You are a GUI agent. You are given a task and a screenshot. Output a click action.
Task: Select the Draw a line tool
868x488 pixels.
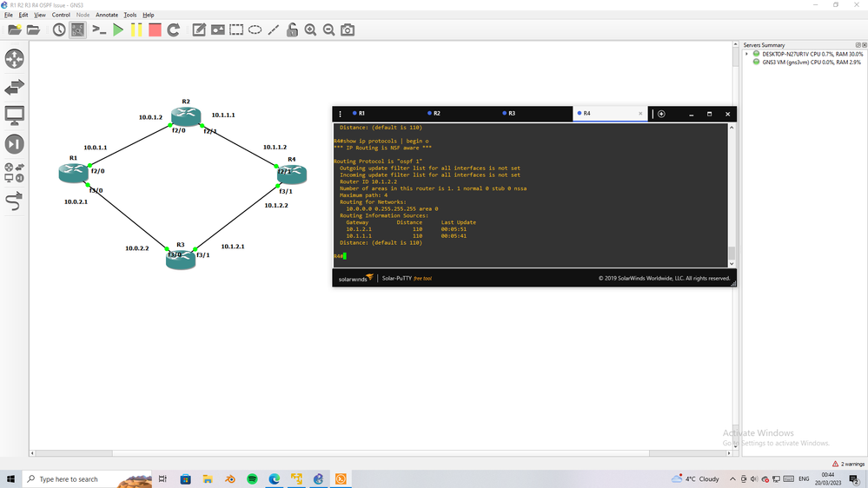pos(274,30)
